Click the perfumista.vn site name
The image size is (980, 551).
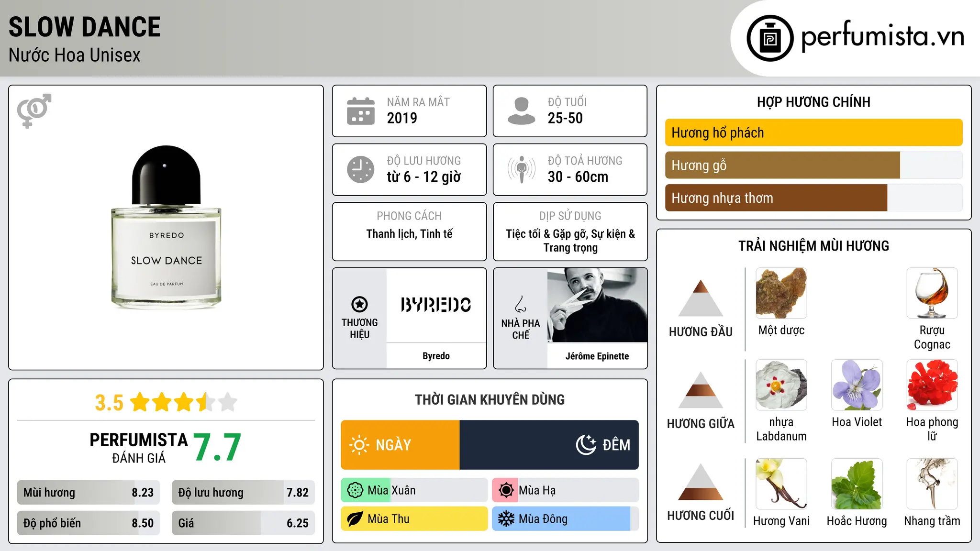[882, 36]
